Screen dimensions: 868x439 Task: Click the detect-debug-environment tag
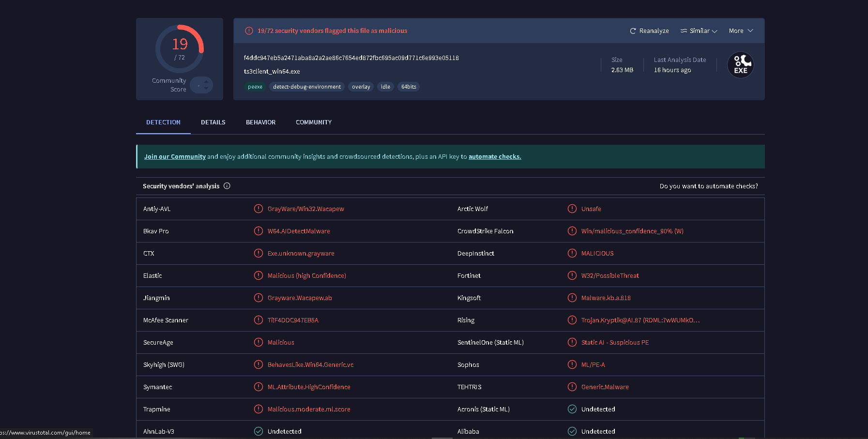click(307, 87)
